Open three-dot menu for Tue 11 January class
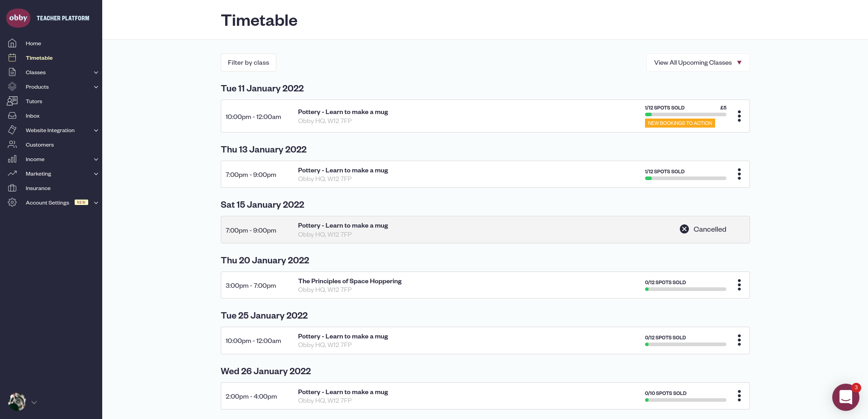The image size is (868, 419). [x=739, y=116]
